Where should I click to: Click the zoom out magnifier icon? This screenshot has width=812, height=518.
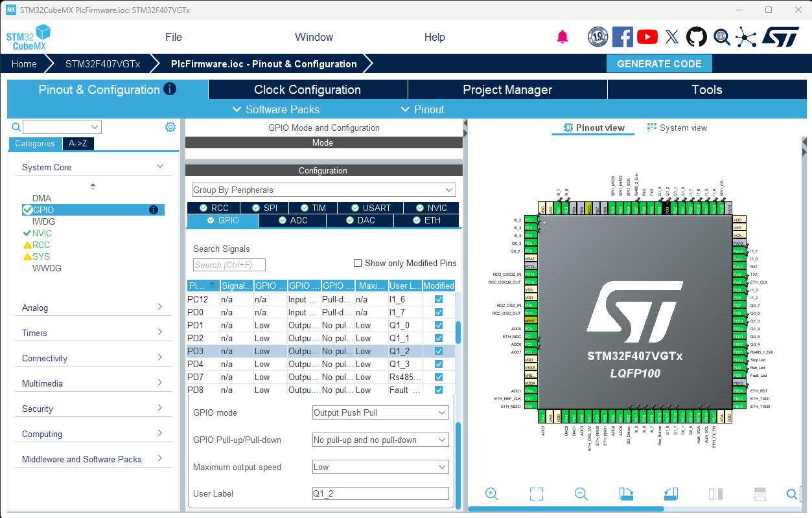point(581,494)
